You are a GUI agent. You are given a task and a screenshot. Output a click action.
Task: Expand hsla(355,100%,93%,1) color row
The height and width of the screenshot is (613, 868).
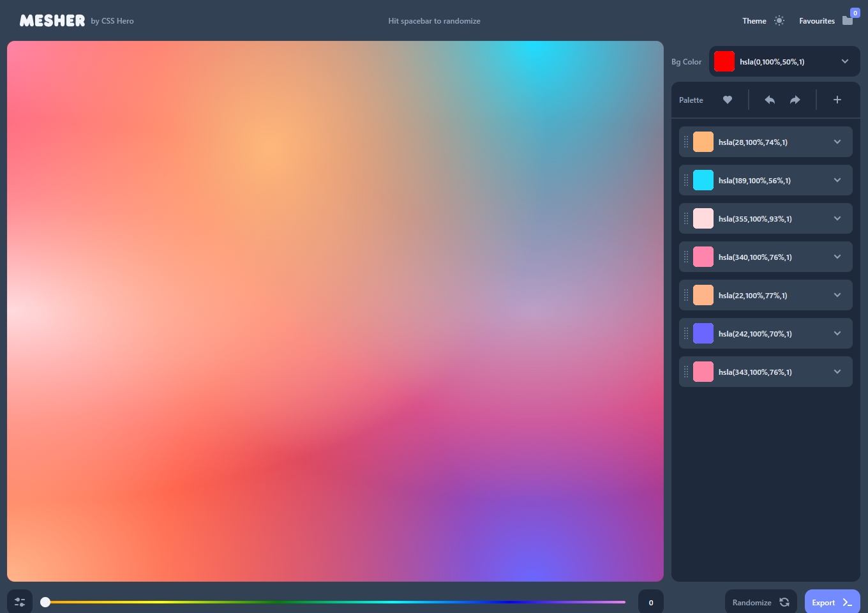837,218
